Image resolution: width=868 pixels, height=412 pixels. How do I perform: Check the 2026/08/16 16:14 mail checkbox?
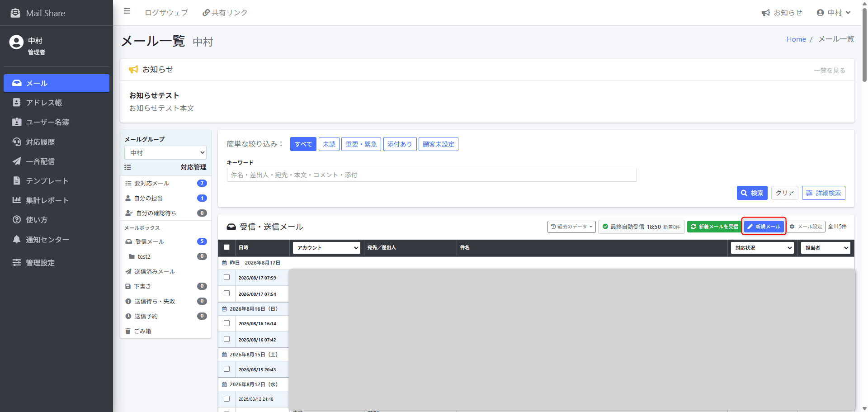pyautogui.click(x=227, y=323)
